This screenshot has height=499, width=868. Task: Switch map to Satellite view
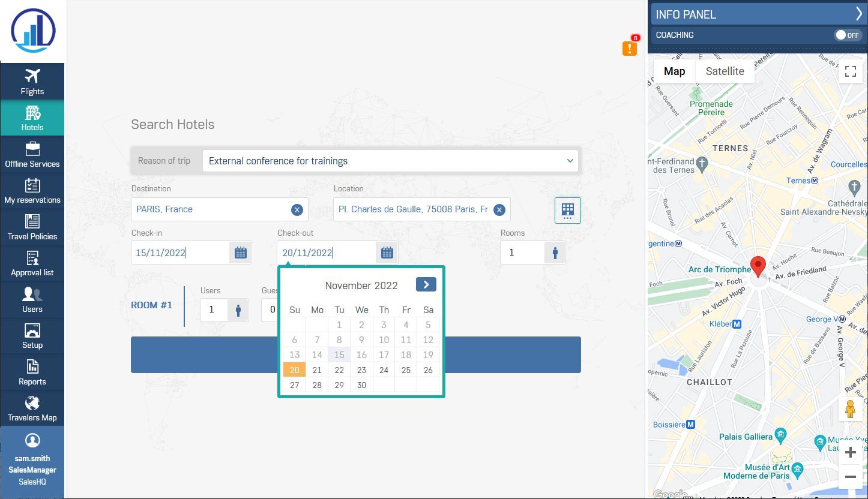(x=725, y=71)
